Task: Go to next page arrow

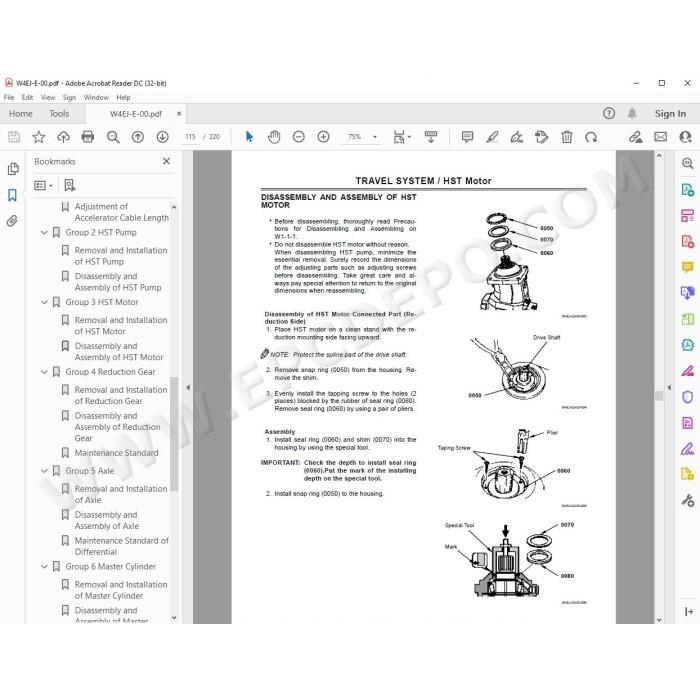Action: click(162, 137)
